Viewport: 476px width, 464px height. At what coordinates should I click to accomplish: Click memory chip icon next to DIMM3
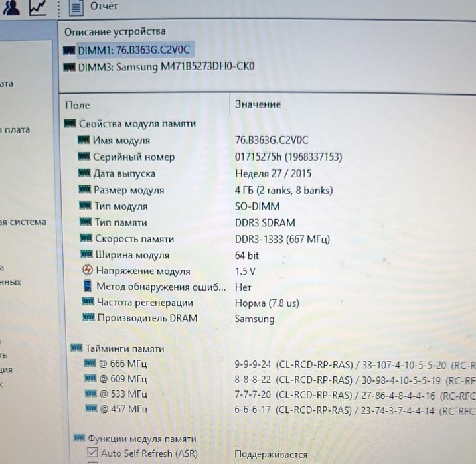click(x=69, y=67)
